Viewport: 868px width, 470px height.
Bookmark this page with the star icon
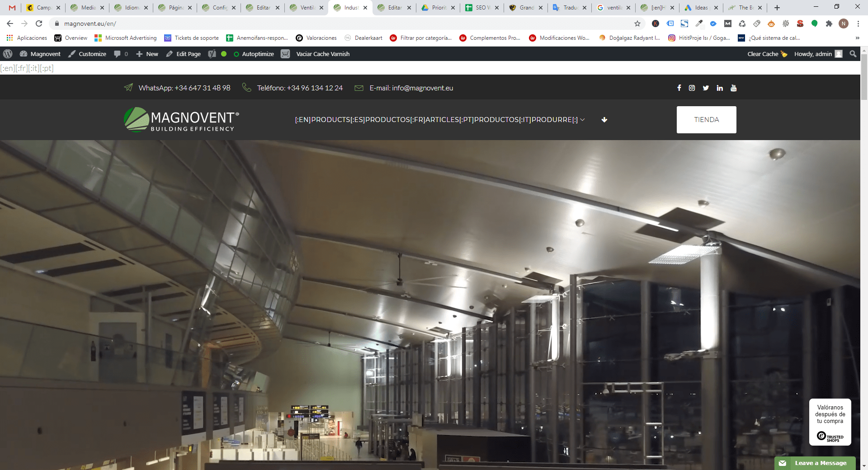(x=637, y=23)
